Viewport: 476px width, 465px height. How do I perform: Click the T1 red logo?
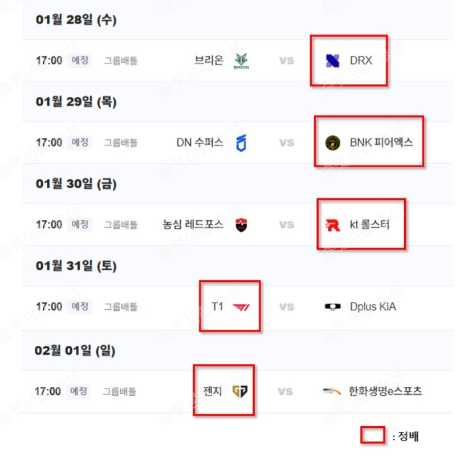(241, 307)
